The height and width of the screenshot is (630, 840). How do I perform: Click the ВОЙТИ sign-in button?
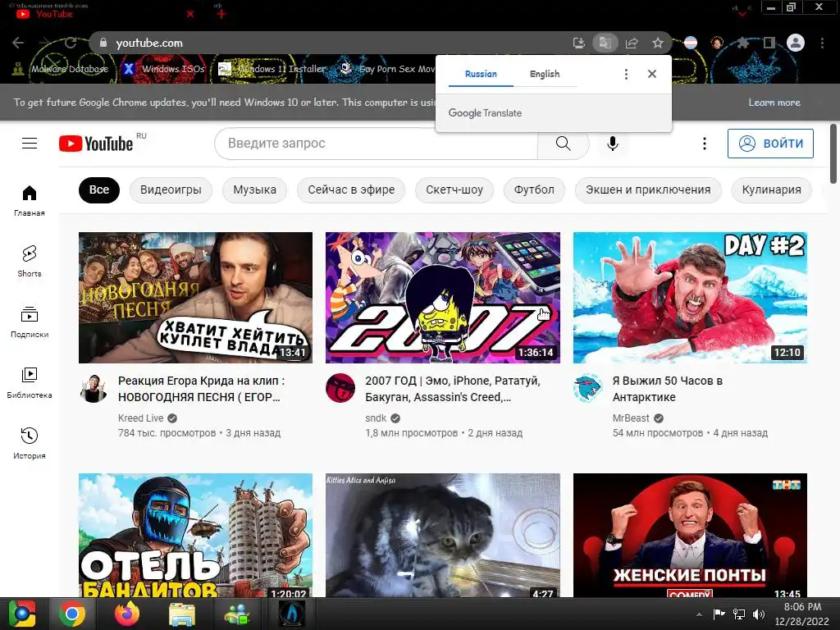pyautogui.click(x=770, y=144)
